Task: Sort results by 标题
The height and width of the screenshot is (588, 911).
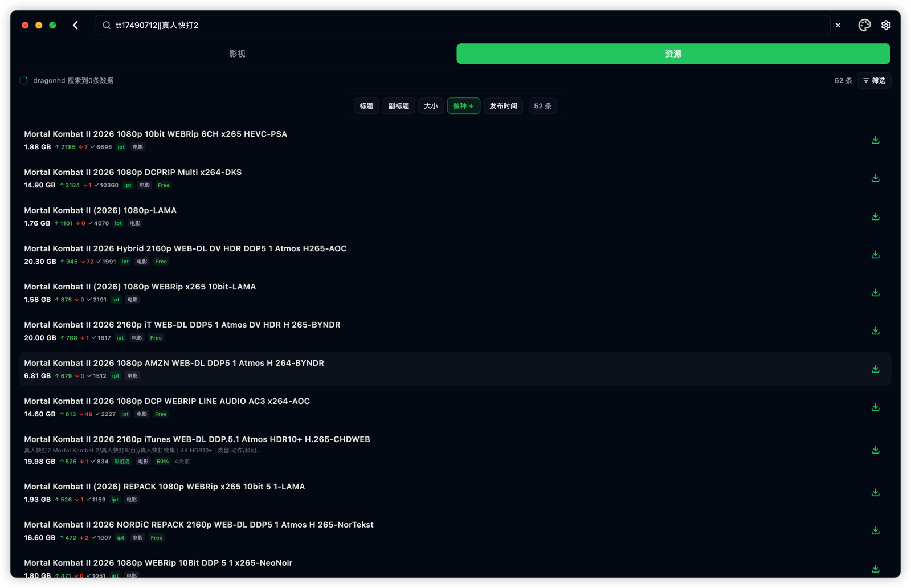Action: [x=366, y=106]
